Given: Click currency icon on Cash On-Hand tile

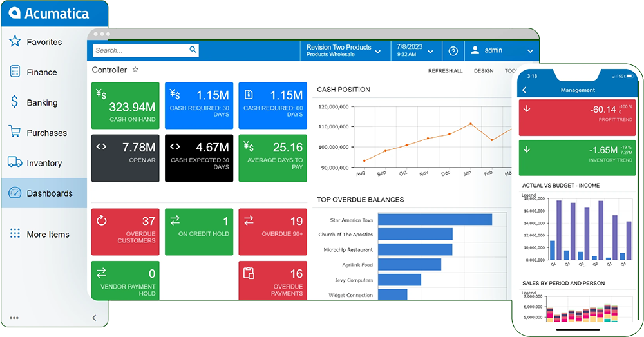Looking at the screenshot, I should (101, 94).
